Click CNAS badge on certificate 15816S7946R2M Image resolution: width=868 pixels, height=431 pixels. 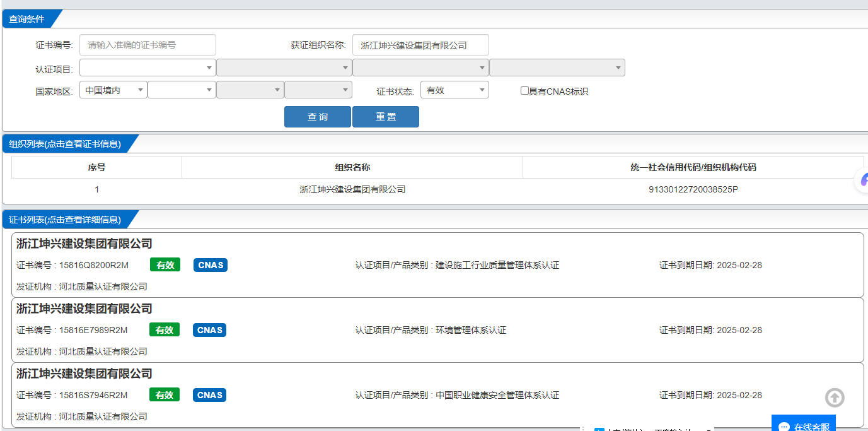(210, 395)
